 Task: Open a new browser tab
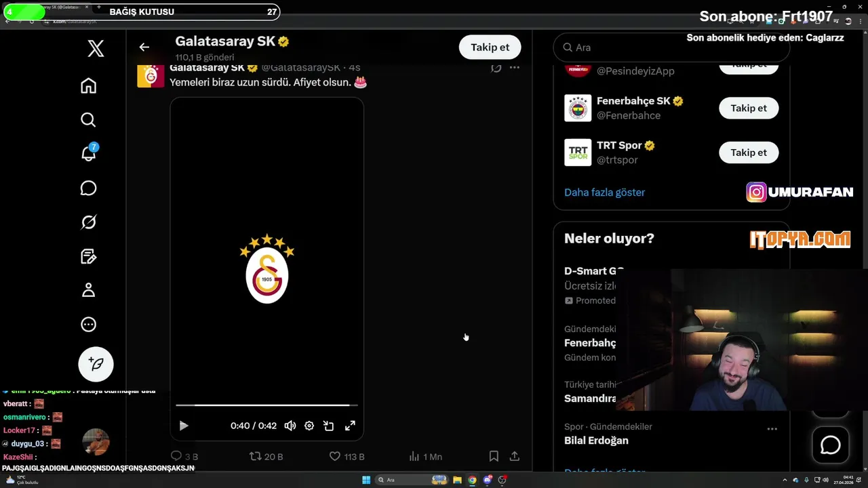[x=99, y=7]
